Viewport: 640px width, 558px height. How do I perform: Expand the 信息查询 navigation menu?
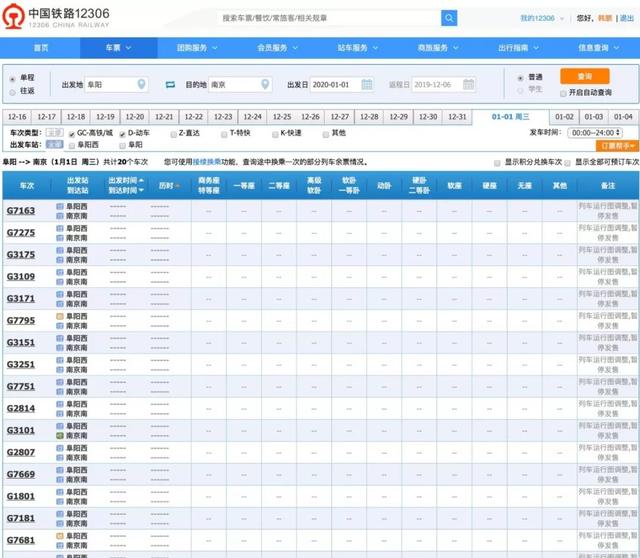[x=598, y=48]
